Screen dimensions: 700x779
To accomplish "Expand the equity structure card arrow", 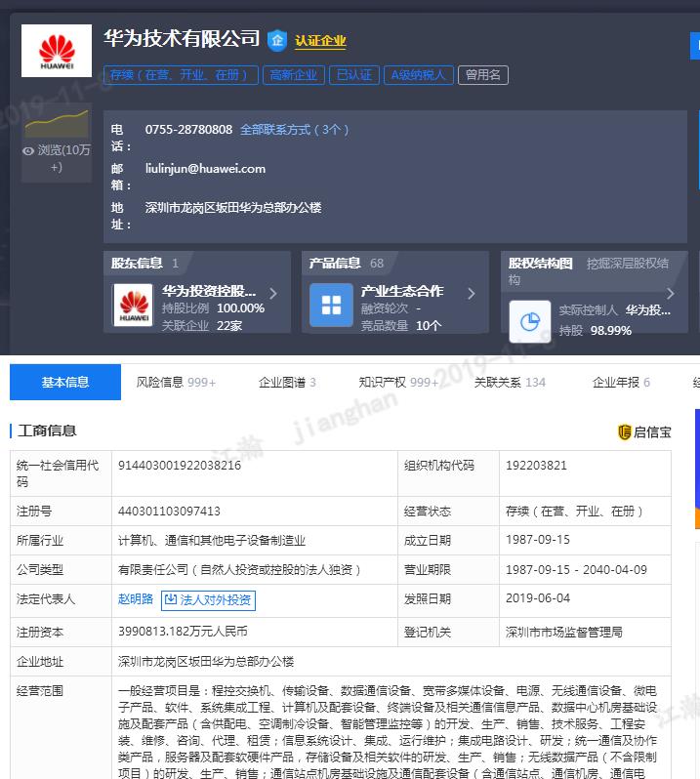I will pyautogui.click(x=671, y=294).
